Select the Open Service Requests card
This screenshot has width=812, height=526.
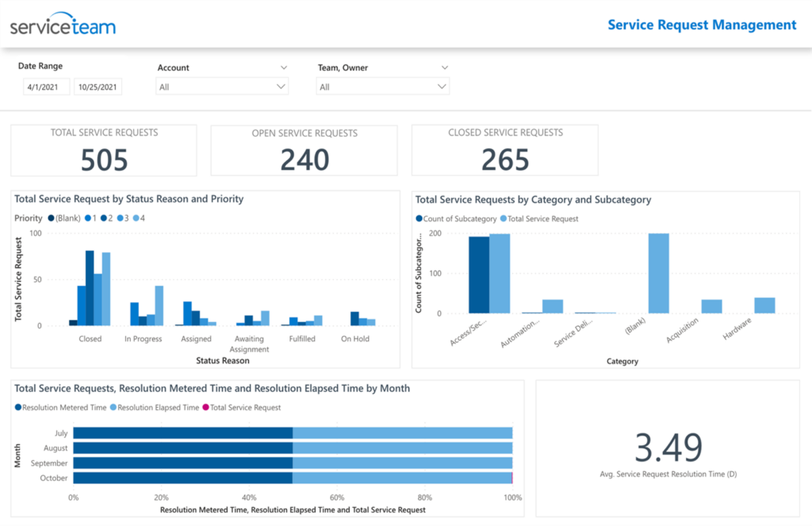(304, 150)
